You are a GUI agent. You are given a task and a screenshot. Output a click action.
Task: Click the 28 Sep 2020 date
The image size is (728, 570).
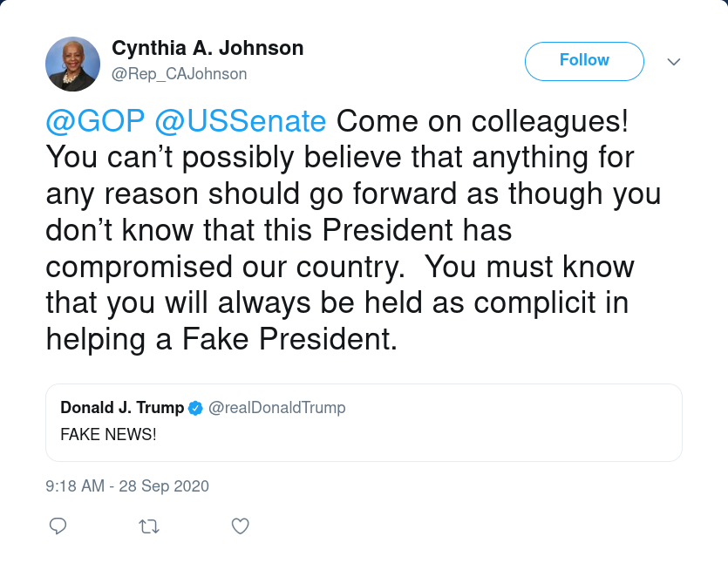pyautogui.click(x=164, y=486)
